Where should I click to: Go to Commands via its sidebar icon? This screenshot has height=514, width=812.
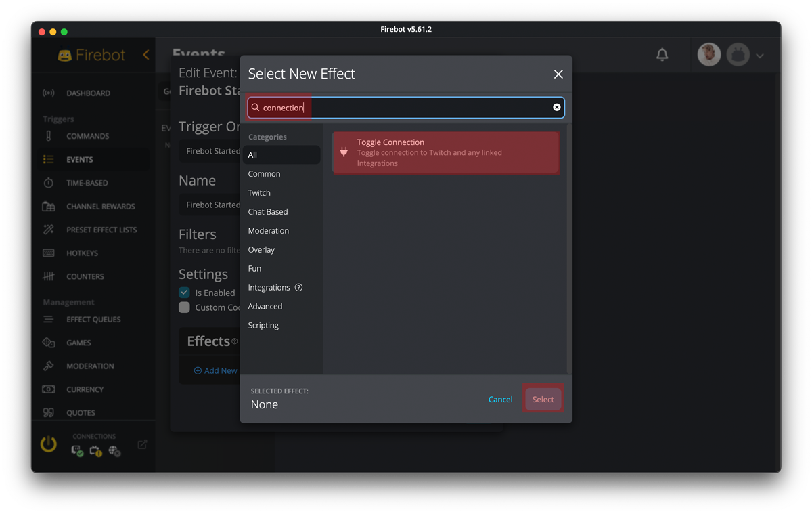(x=49, y=136)
